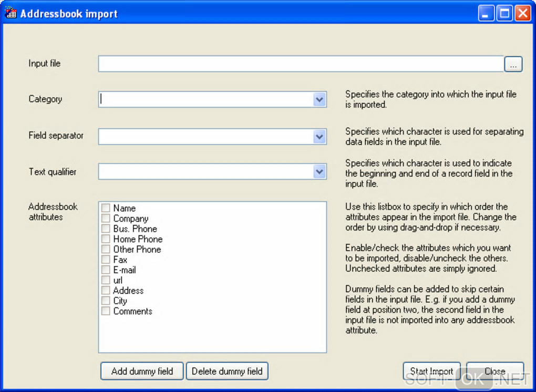Click the Start Import button

click(431, 371)
